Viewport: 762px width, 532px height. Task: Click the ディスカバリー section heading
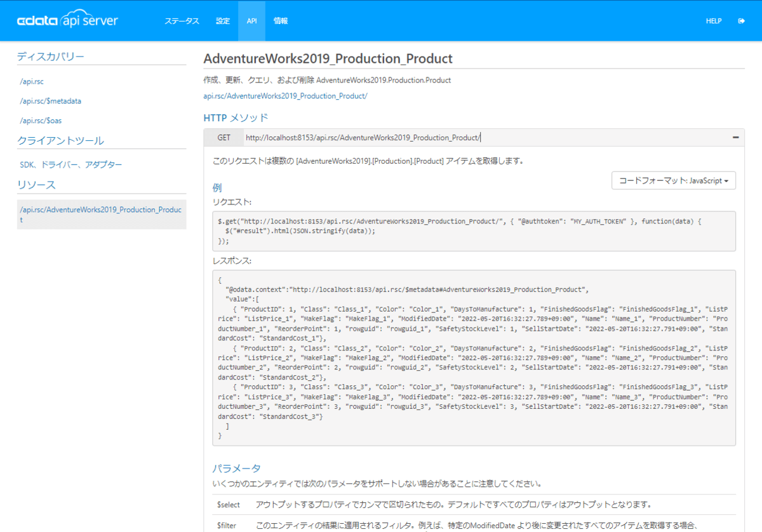(51, 57)
